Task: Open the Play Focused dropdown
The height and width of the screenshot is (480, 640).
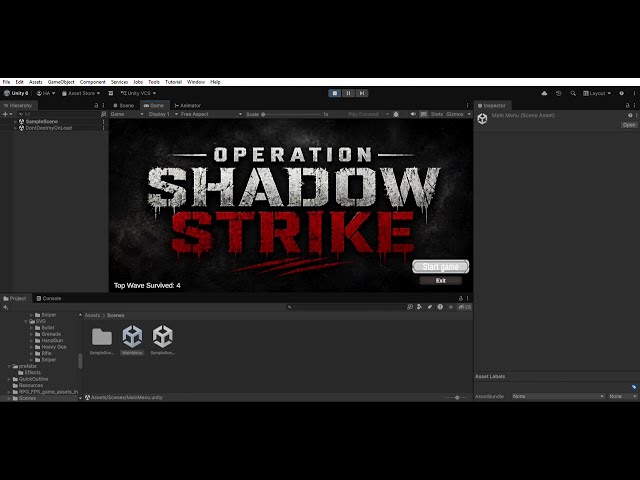Action: [x=368, y=114]
